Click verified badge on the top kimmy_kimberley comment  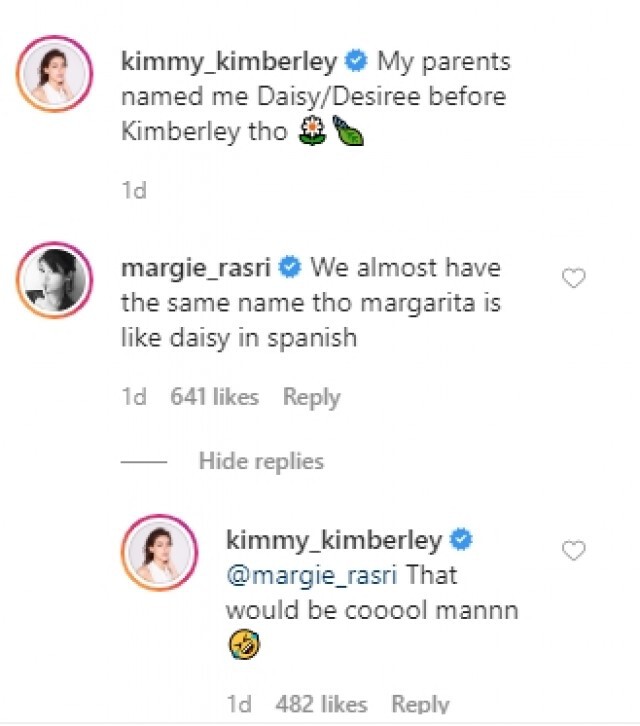point(356,62)
